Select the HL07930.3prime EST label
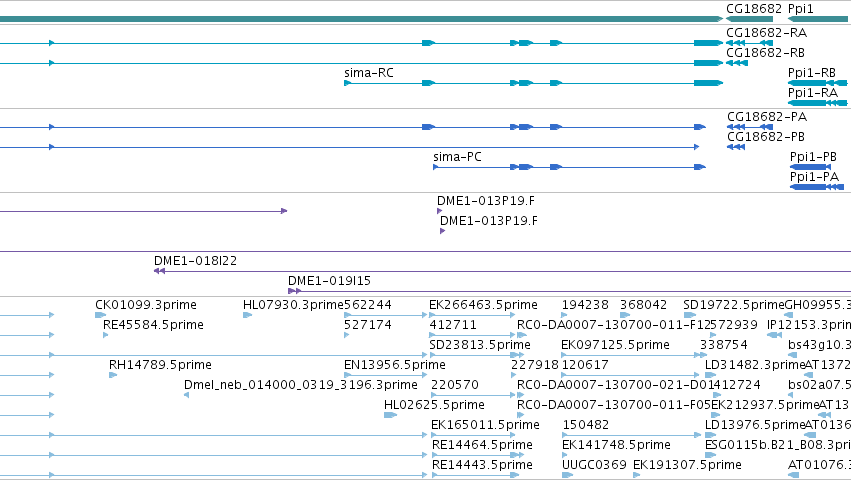The height and width of the screenshot is (480, 851). pyautogui.click(x=293, y=305)
